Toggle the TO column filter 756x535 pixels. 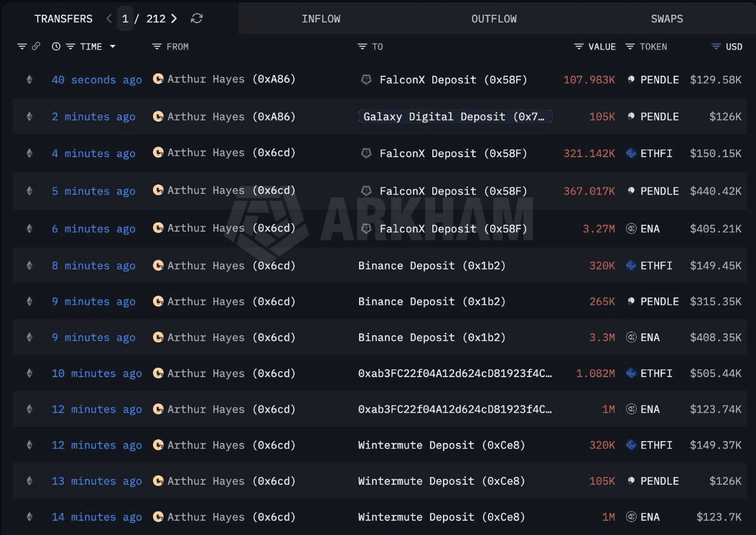[362, 46]
